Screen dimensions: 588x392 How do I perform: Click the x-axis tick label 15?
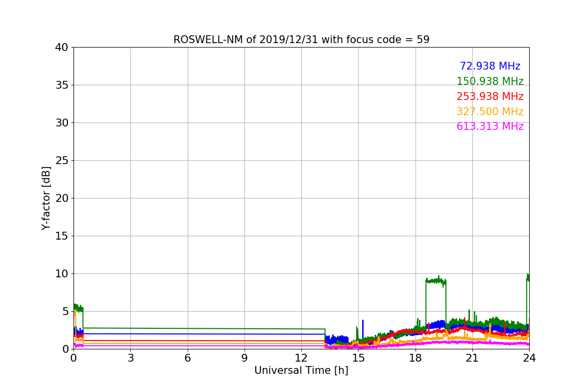(358, 358)
